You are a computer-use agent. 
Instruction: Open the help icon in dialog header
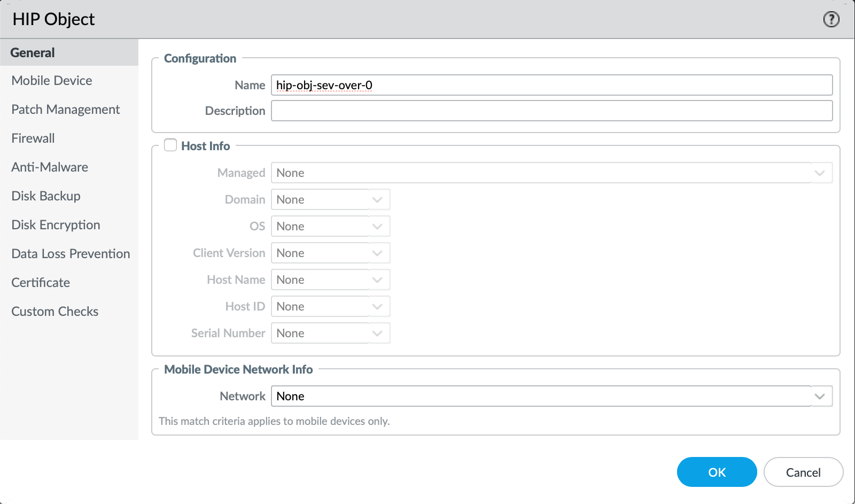point(831,19)
